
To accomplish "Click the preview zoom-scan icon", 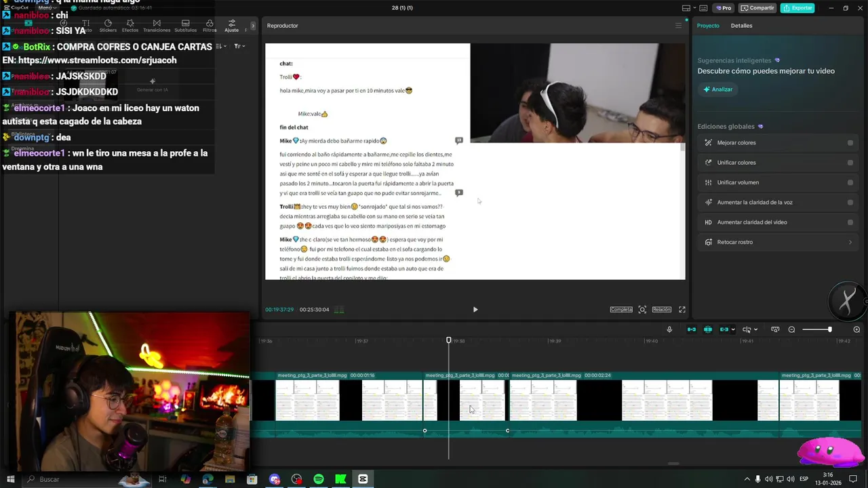I will [642, 310].
